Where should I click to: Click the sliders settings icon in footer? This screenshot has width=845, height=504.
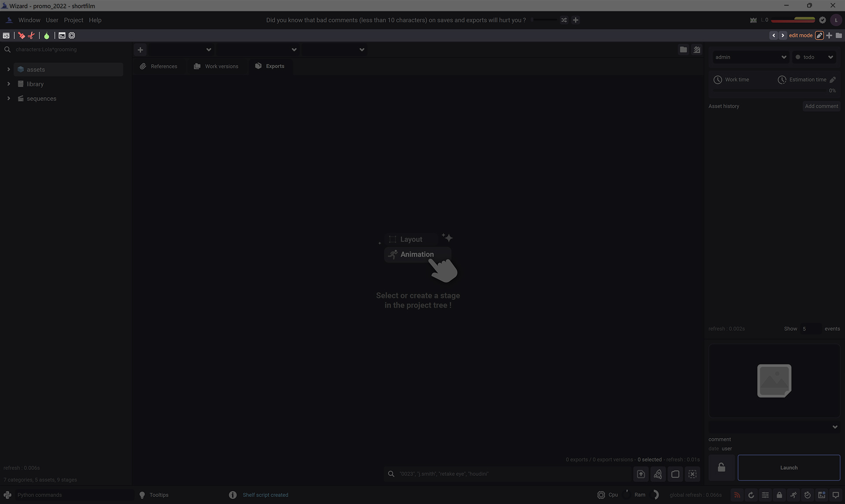point(765,495)
